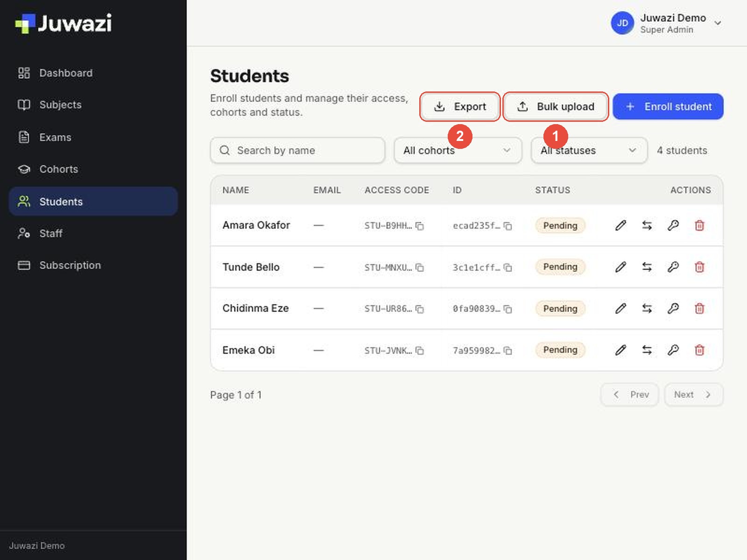Edit Tunde Bello with pencil icon
The image size is (747, 560).
click(620, 267)
